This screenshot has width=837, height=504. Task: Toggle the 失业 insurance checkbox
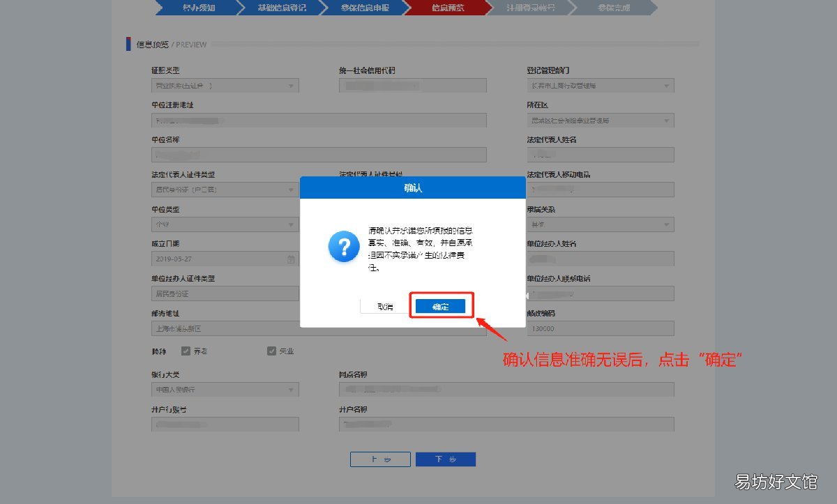[272, 351]
